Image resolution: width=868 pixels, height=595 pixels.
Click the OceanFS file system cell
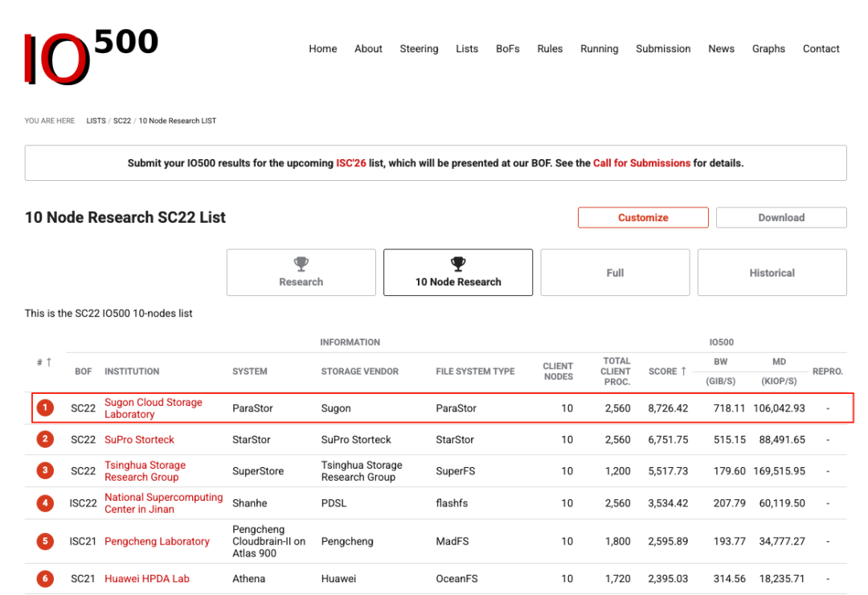[x=457, y=578]
